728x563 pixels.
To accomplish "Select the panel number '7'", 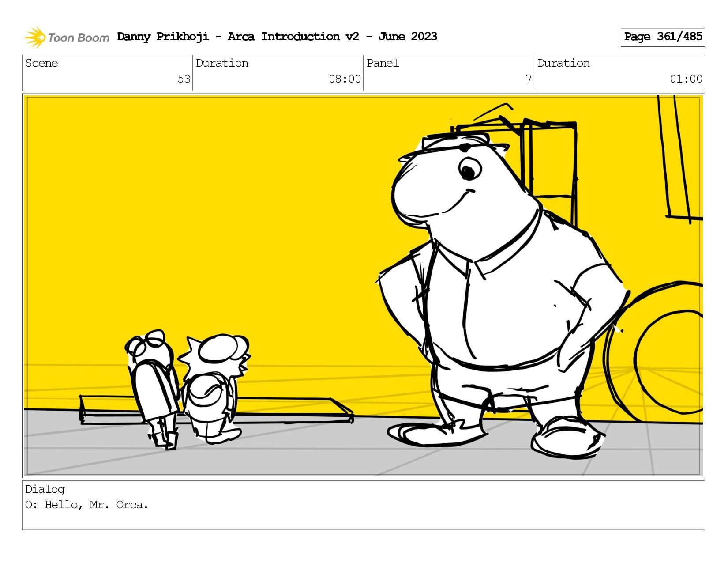I will pyautogui.click(x=529, y=79).
